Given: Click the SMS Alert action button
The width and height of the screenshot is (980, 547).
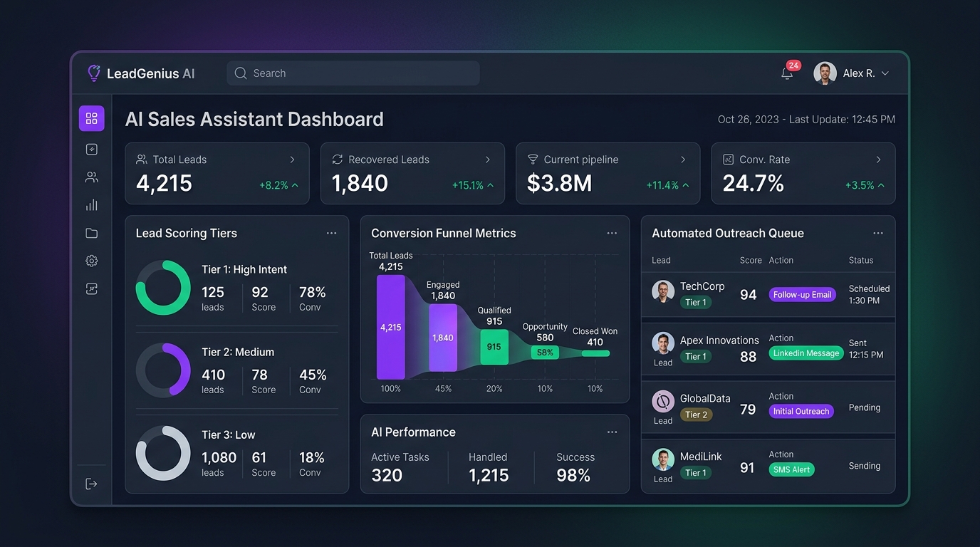Looking at the screenshot, I should click(x=791, y=469).
